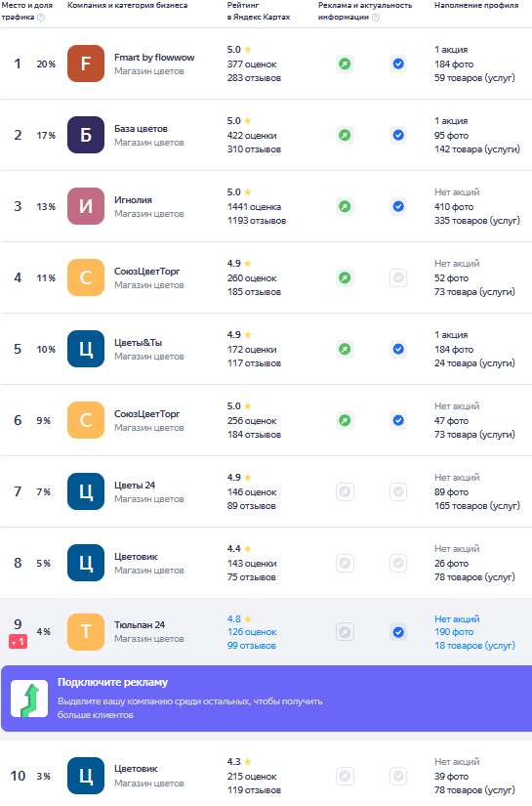Open the 99 отзывов reviews link
The height and width of the screenshot is (806, 532).
(x=252, y=646)
